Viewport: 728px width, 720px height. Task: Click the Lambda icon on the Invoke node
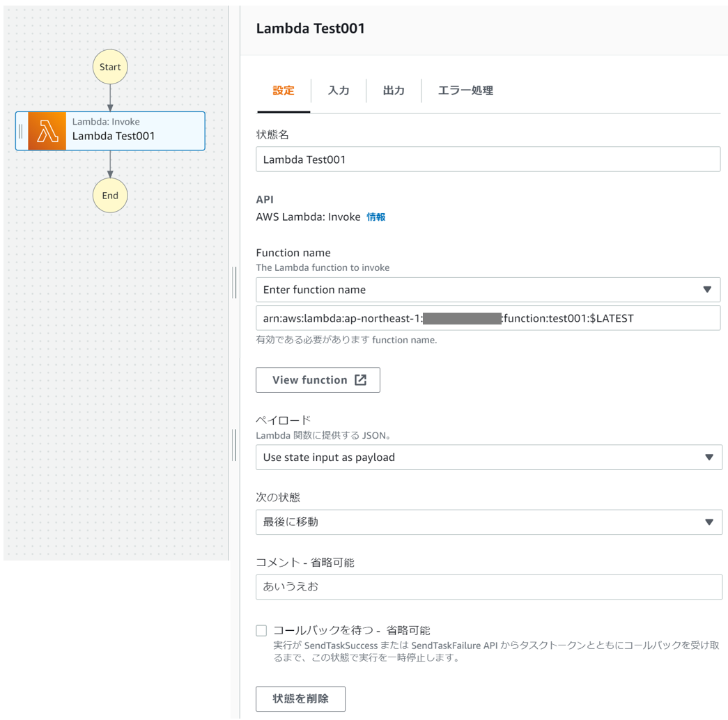click(x=46, y=131)
